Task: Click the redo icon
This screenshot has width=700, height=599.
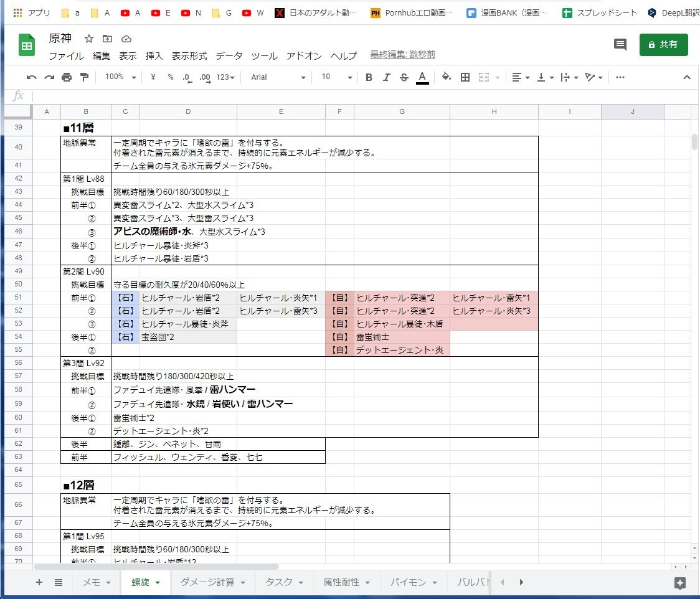Action: (49, 77)
